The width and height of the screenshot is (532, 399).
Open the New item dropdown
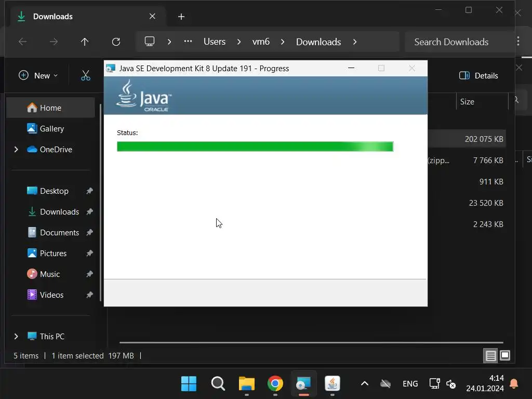point(38,75)
